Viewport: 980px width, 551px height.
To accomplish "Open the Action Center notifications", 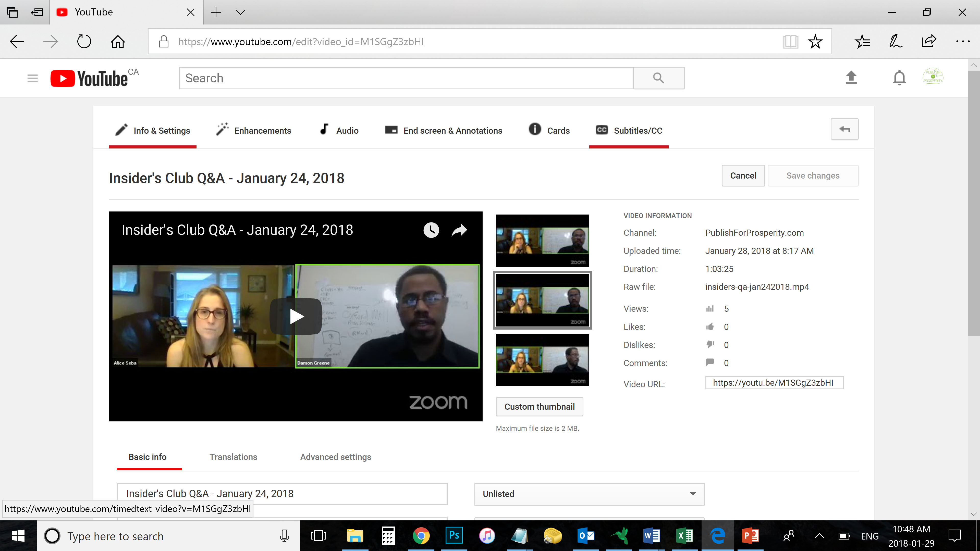I will (x=954, y=536).
